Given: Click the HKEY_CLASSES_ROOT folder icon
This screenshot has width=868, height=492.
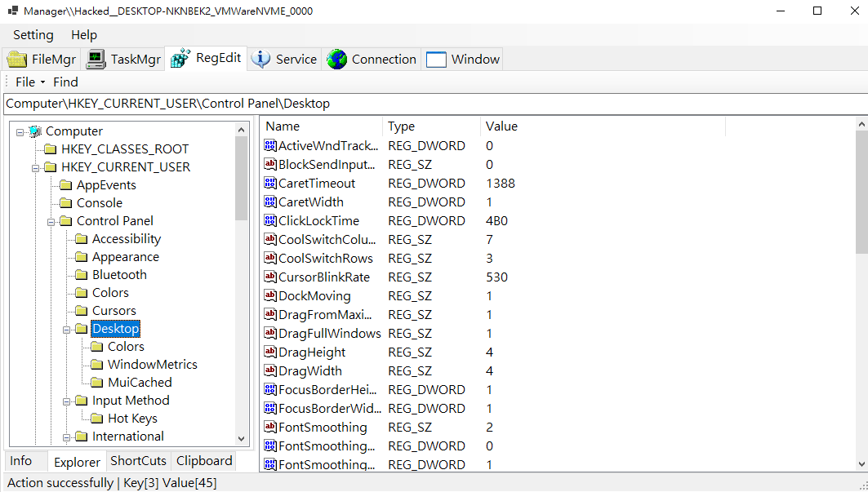Looking at the screenshot, I should [x=50, y=149].
